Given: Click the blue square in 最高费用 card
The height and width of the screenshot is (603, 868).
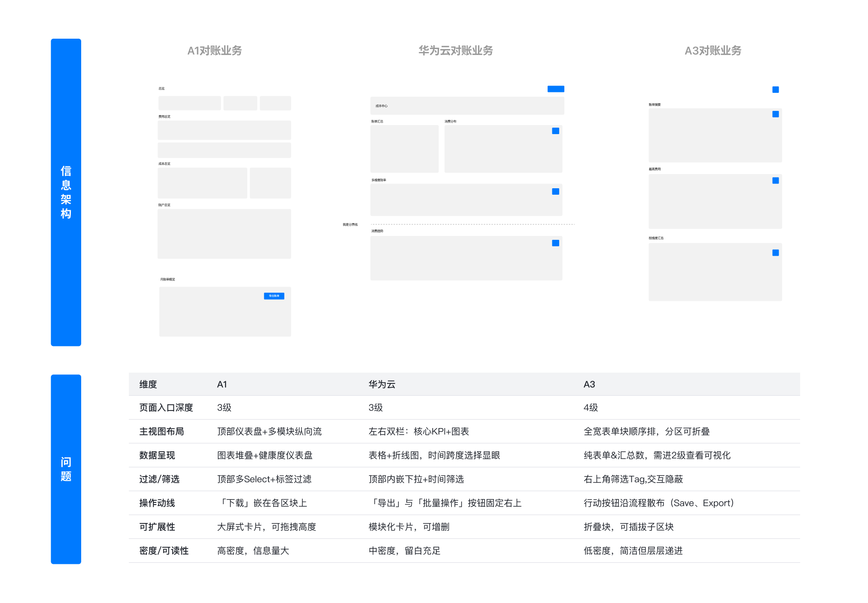Looking at the screenshot, I should click(775, 181).
